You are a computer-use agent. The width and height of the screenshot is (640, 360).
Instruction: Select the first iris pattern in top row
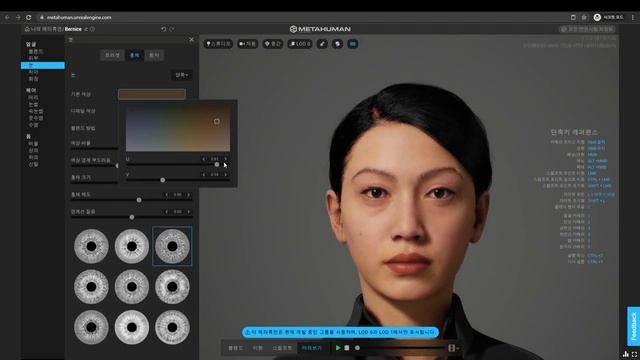pyautogui.click(x=91, y=246)
